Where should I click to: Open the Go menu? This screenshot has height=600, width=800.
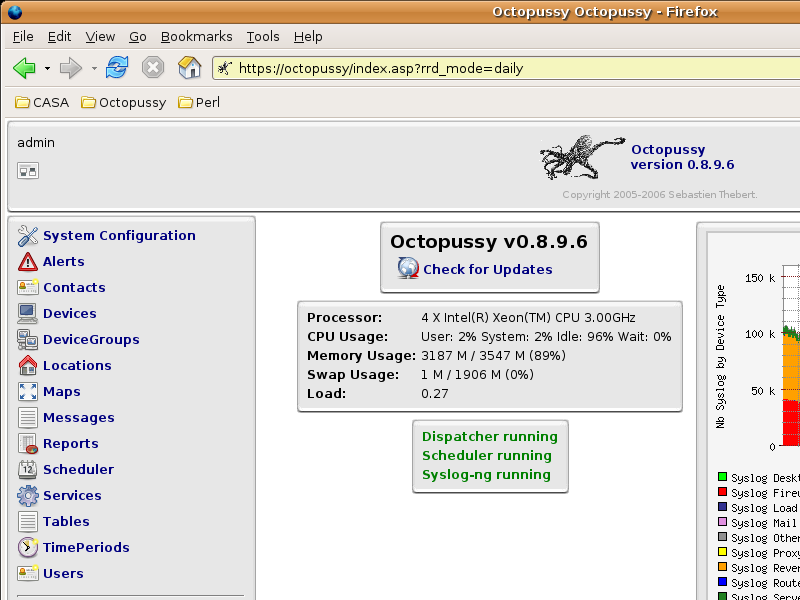(x=138, y=37)
